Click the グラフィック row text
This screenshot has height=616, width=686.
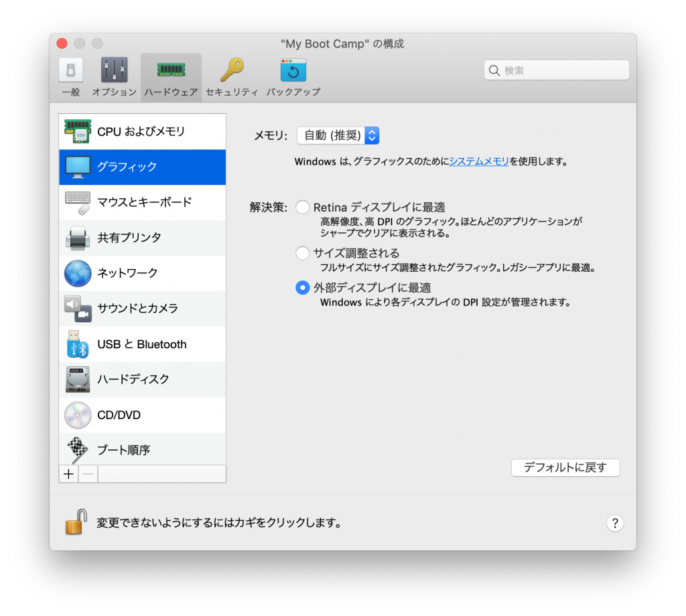pyautogui.click(x=127, y=167)
